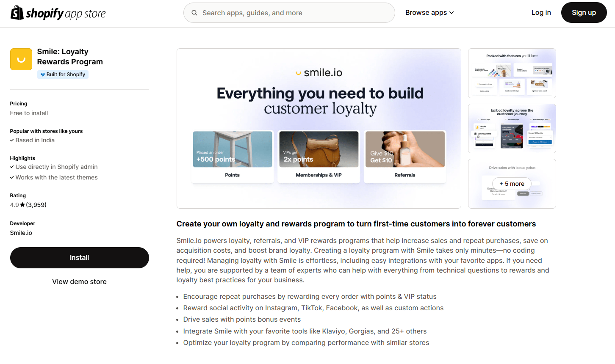Click the Referrals card image
Viewport: 615px width, 364px height.
[x=405, y=149]
